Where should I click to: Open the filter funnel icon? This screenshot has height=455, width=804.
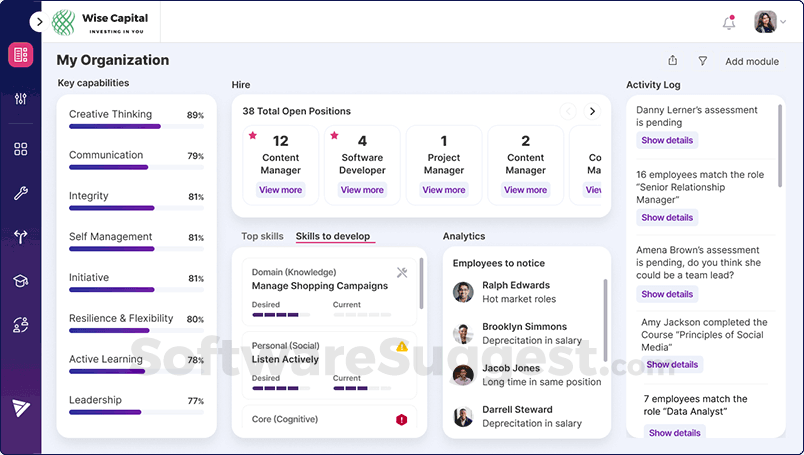[702, 61]
